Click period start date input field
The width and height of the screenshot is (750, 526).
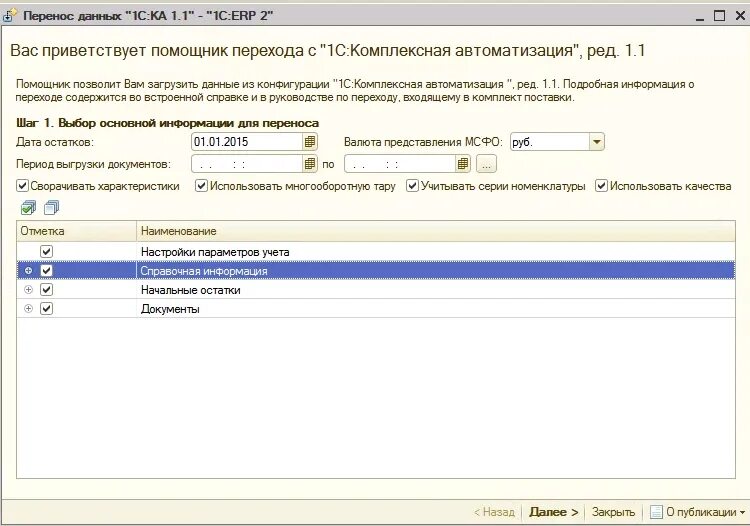pyautogui.click(x=247, y=164)
